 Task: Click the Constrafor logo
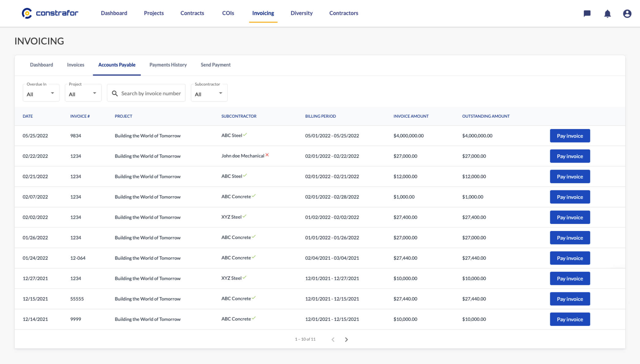[50, 13]
